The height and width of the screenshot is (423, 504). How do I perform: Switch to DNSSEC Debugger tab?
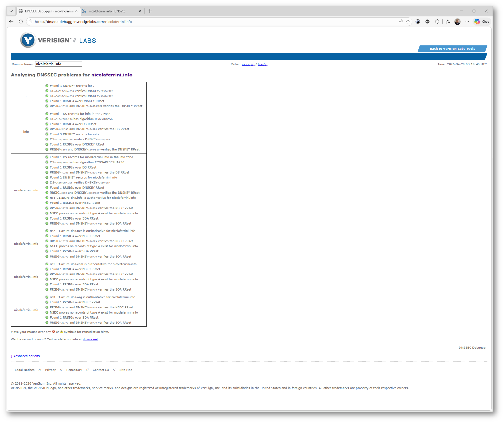pos(48,11)
